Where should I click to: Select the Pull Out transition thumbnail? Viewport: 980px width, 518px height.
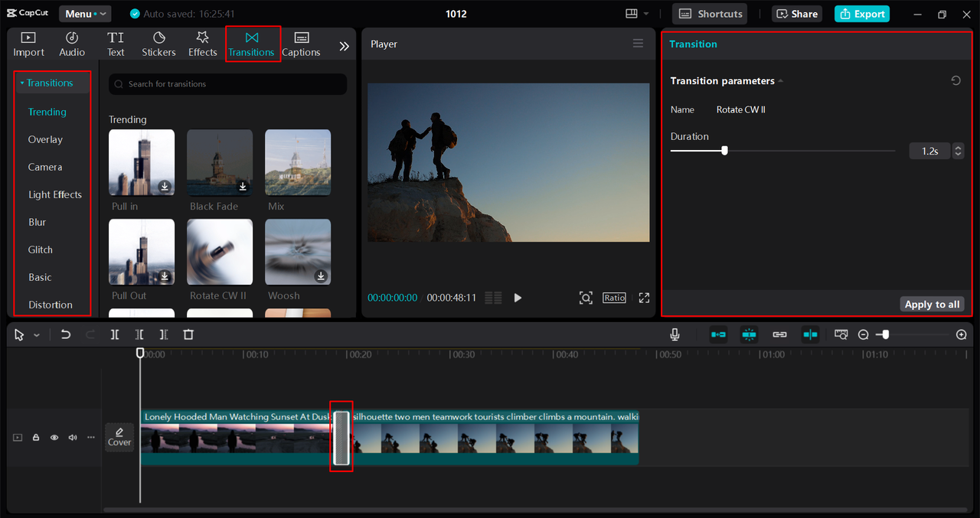click(142, 252)
